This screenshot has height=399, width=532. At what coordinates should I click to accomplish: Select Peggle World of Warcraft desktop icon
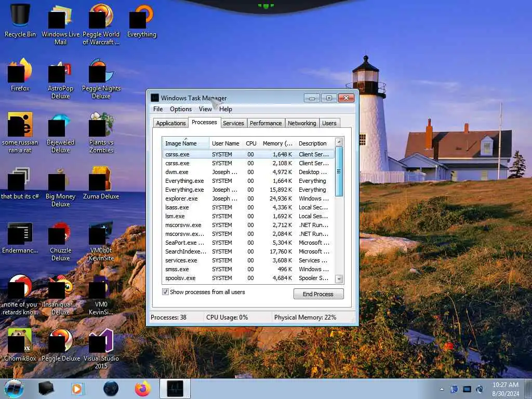point(101,24)
